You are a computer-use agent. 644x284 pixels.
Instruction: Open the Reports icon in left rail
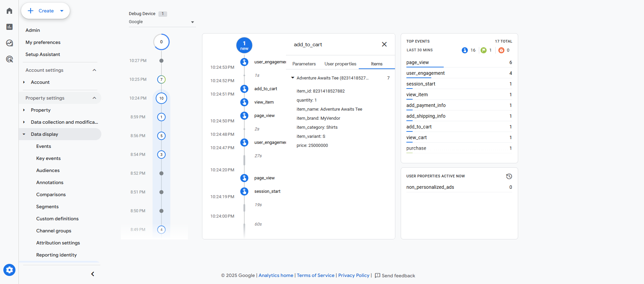pos(9,27)
